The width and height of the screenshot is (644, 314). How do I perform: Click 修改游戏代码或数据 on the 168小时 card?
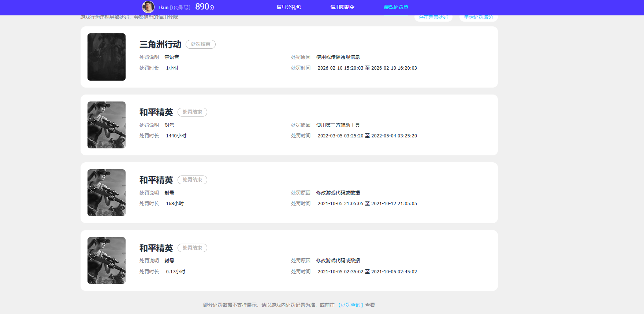tap(338, 193)
